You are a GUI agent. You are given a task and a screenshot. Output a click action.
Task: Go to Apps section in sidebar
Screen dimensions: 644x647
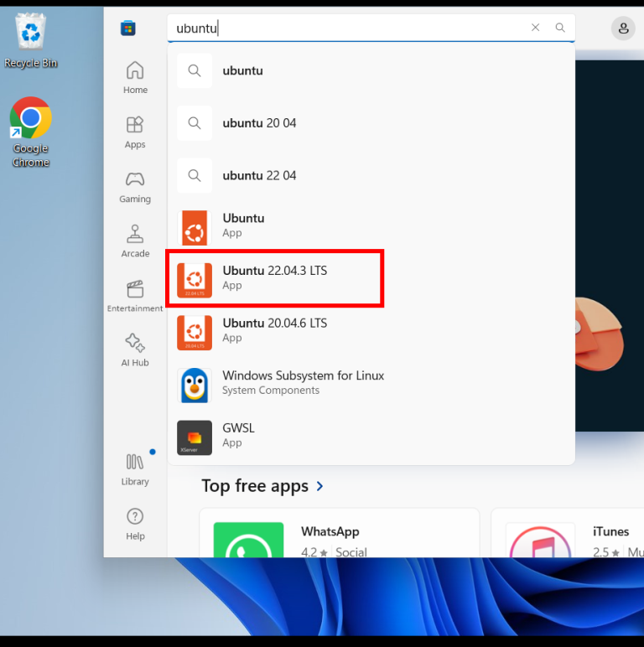tap(135, 132)
